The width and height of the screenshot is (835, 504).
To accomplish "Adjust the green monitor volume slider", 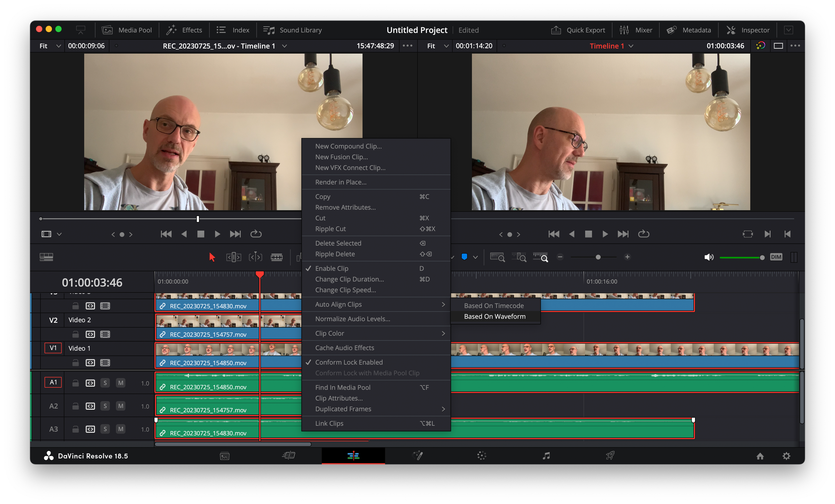I will click(741, 258).
